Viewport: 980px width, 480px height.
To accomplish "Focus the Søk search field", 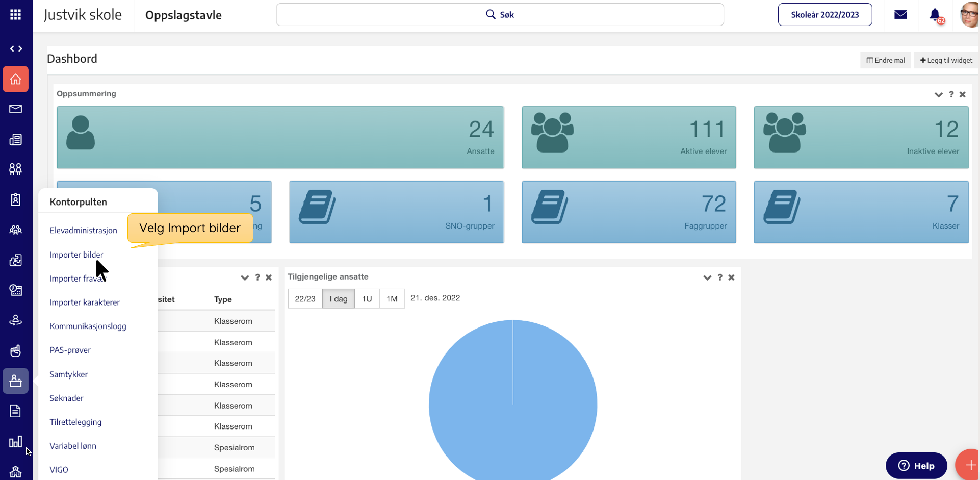I will (500, 15).
